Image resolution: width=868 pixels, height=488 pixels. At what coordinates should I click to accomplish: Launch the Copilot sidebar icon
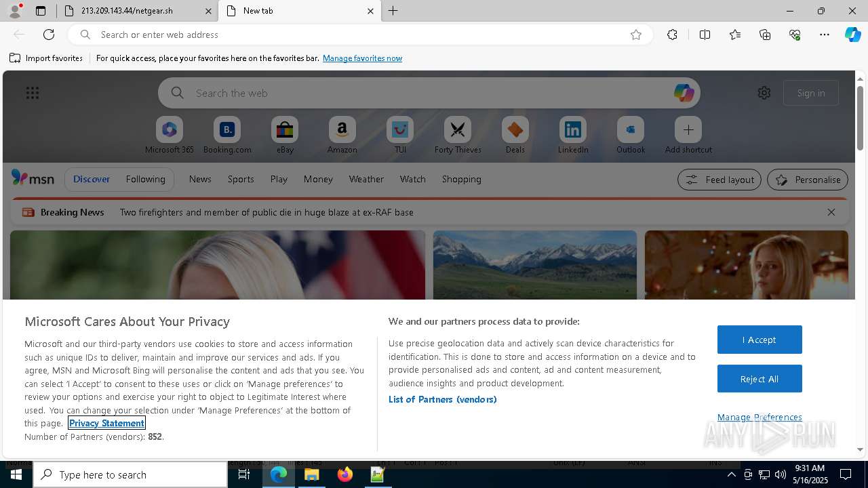tap(852, 35)
